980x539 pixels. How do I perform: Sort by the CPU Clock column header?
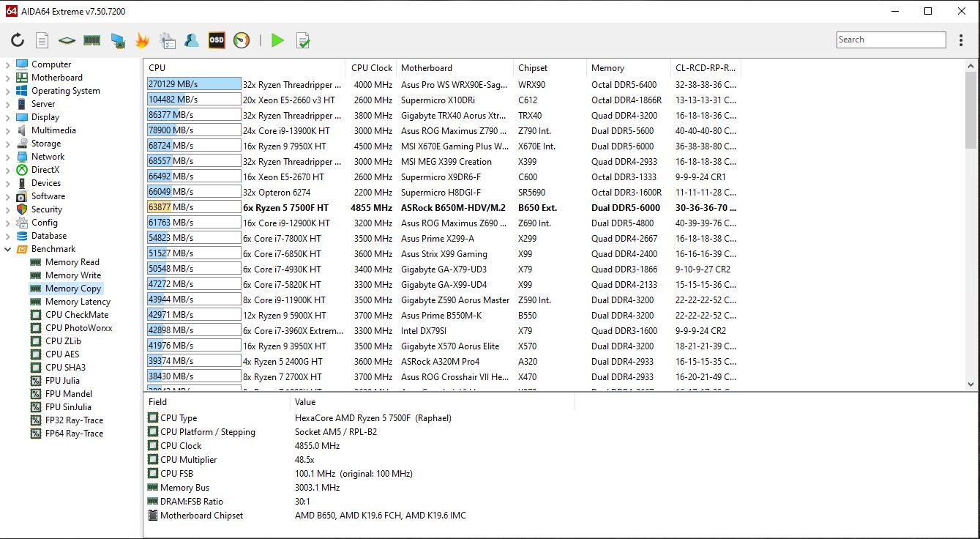coord(370,67)
